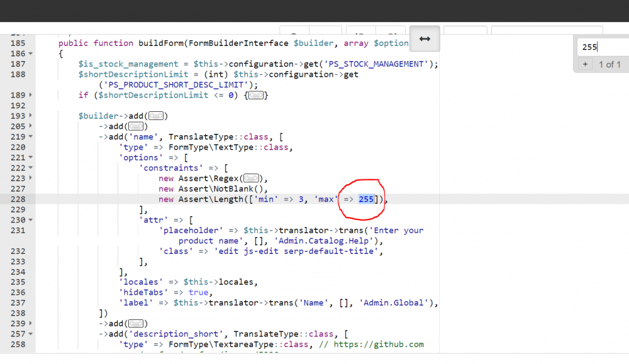Open the folded placeholder in ->add( line 205

coord(136,126)
